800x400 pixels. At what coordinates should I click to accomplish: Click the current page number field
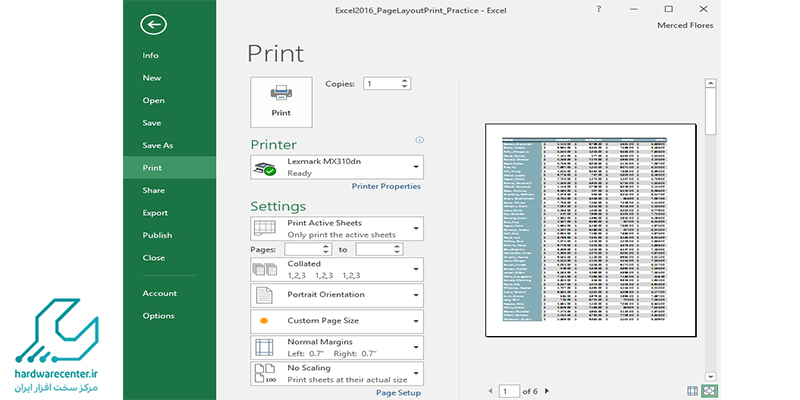(x=509, y=391)
